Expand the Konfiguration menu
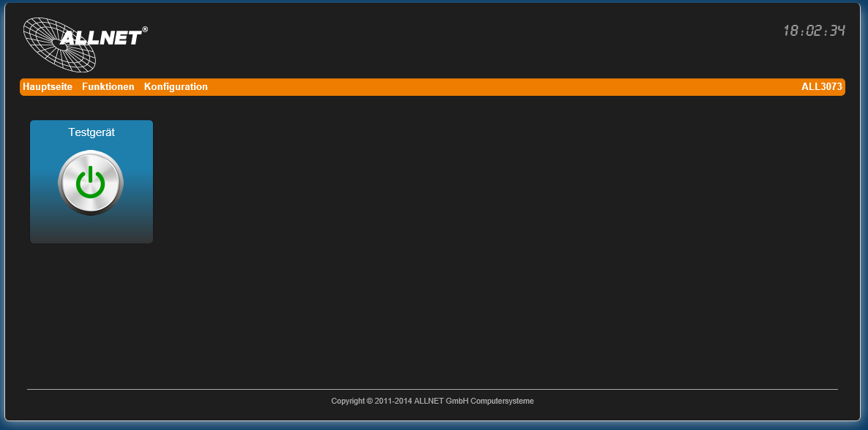Viewport: 868px width, 430px height. (x=176, y=87)
